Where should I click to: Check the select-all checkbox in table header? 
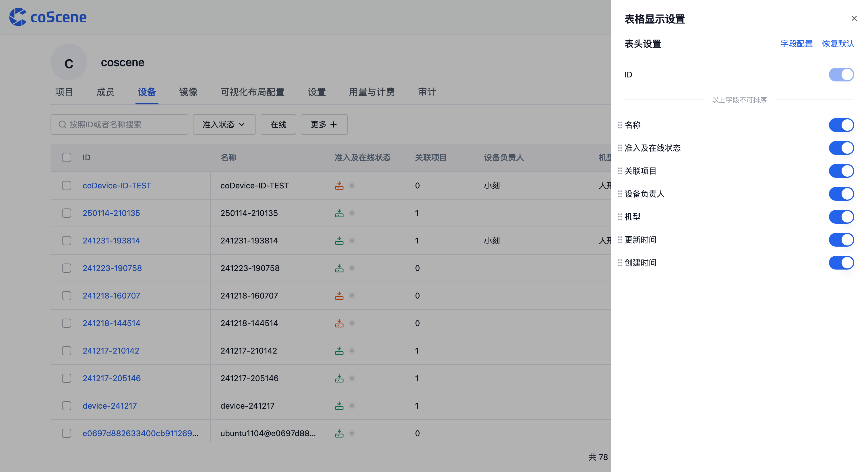click(x=66, y=157)
